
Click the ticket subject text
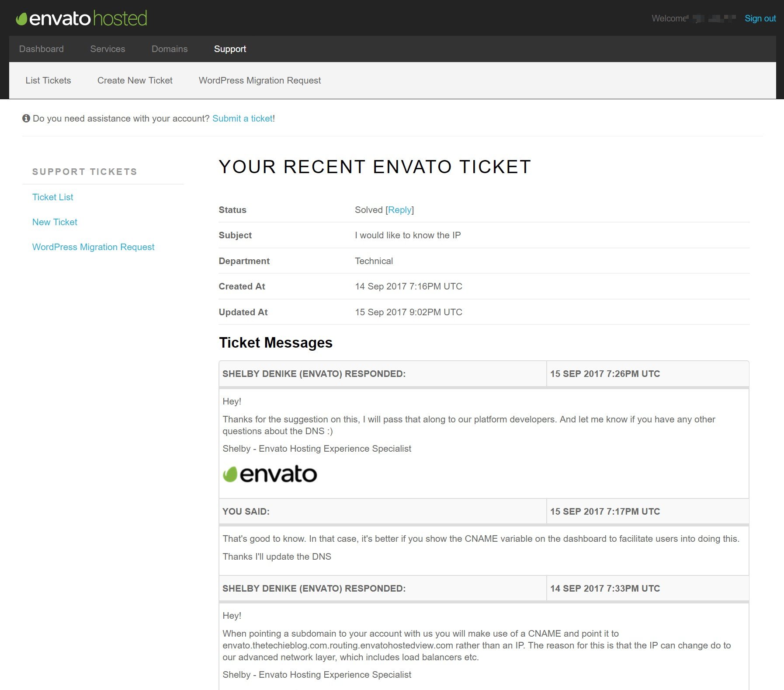coord(407,235)
